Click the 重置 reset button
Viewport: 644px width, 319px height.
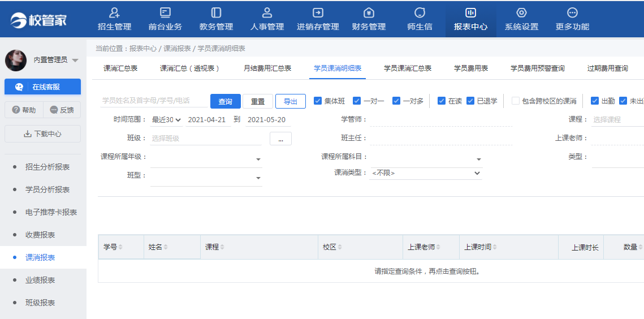click(257, 101)
